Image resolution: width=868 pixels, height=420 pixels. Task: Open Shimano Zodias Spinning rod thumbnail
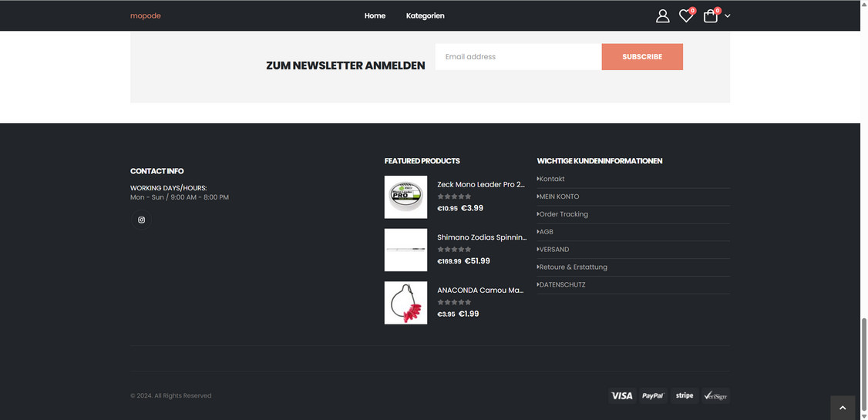[405, 250]
